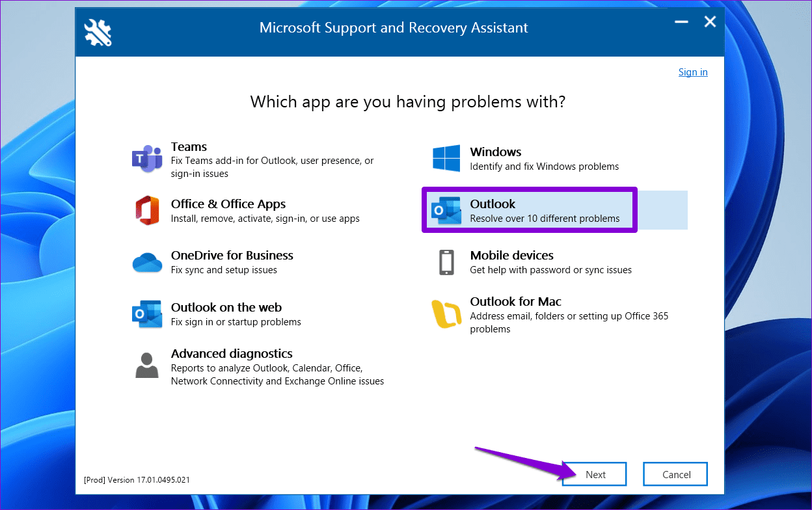Choose the Outlook on the web label
812x510 pixels.
pyautogui.click(x=226, y=308)
